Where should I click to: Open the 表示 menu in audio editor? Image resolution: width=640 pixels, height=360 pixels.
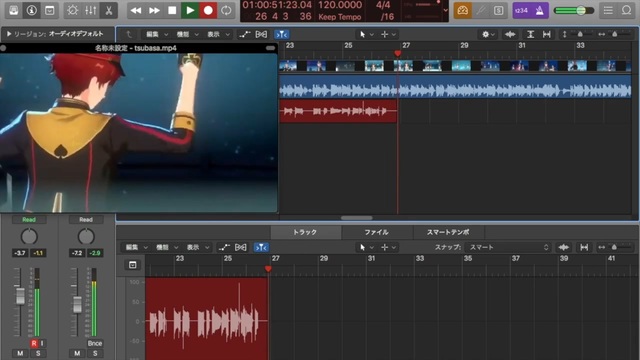tap(198, 247)
